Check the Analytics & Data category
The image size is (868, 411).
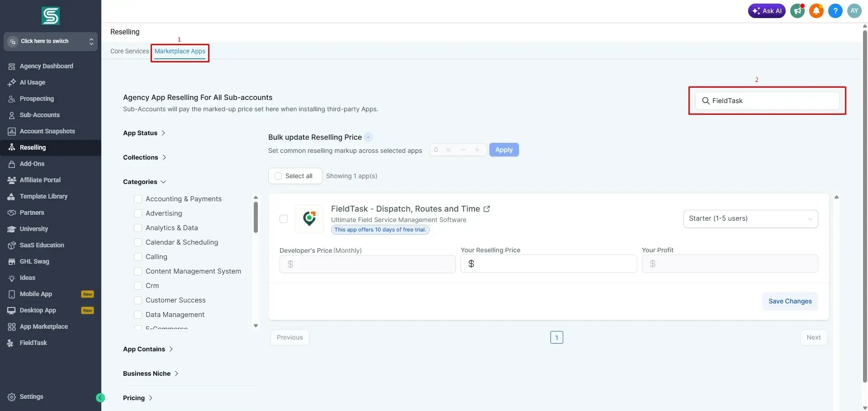tap(138, 228)
